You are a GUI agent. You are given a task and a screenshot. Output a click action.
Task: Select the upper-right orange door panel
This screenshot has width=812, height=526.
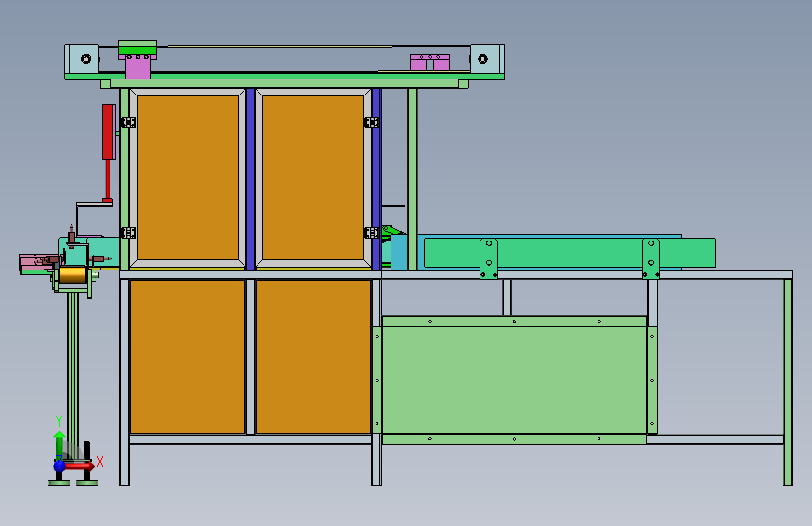click(x=314, y=178)
